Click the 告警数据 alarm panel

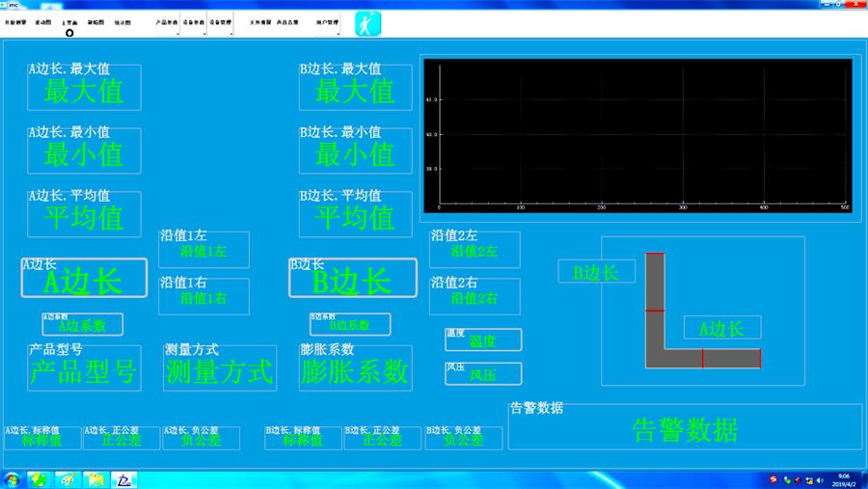685,430
